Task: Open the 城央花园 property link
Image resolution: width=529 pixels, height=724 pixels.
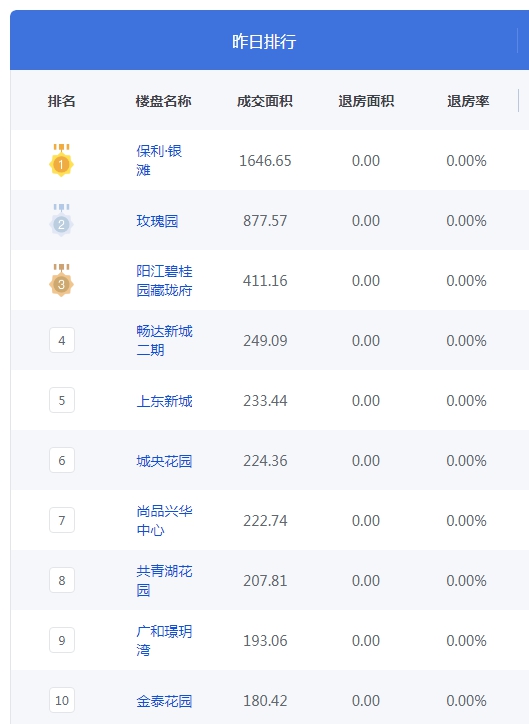Action: [x=164, y=461]
